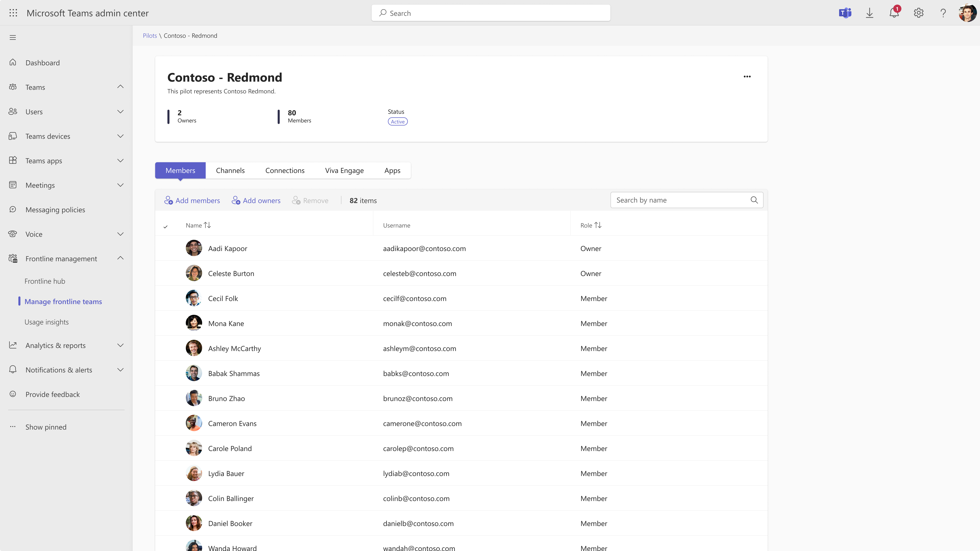980x551 pixels.
Task: Navigate to Manage frontline teams
Action: click(63, 301)
